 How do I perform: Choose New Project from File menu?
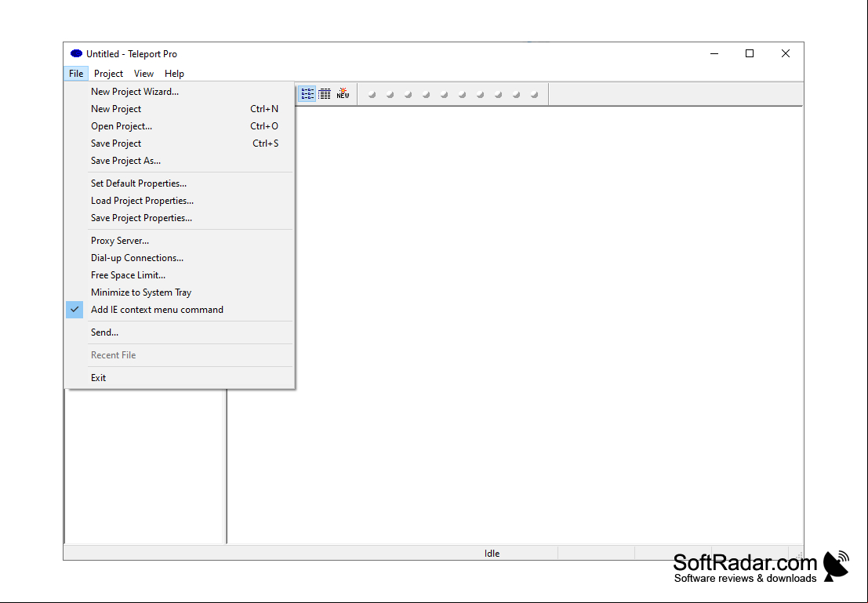pyautogui.click(x=180, y=109)
